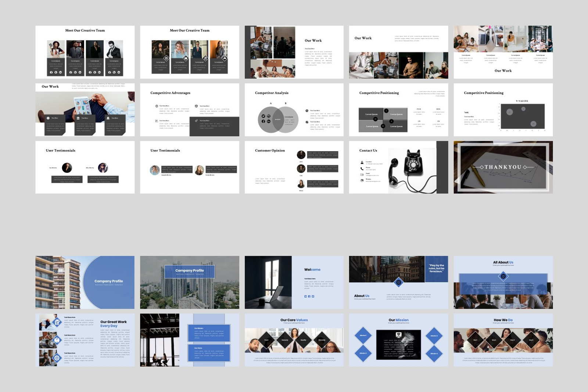Select the website globe icon on Contact Us
This screenshot has width=588, height=392.
tap(362, 181)
